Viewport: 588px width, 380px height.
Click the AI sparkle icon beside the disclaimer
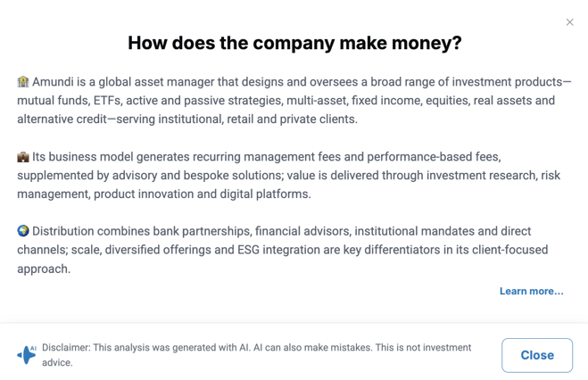click(x=27, y=354)
